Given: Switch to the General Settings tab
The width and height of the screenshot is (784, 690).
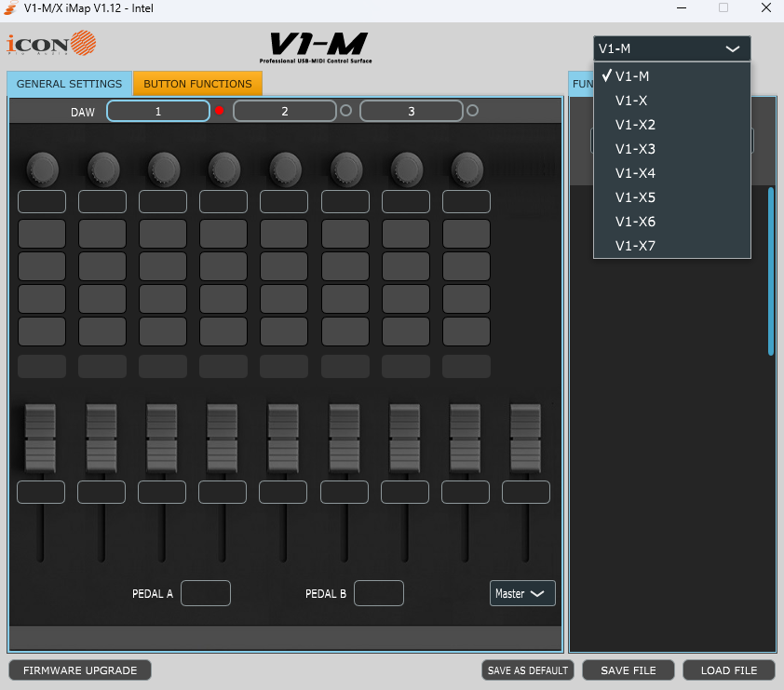Looking at the screenshot, I should 69,84.
